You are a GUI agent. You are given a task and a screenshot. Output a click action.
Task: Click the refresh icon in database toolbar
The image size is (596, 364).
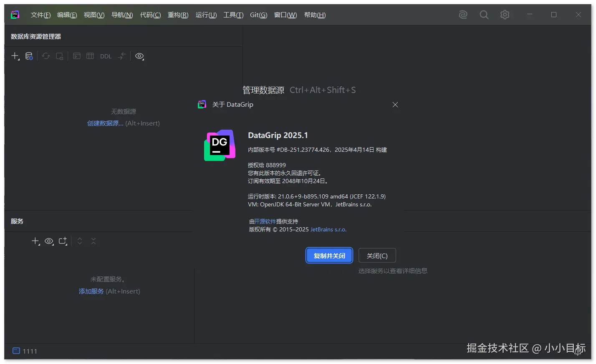click(x=46, y=56)
